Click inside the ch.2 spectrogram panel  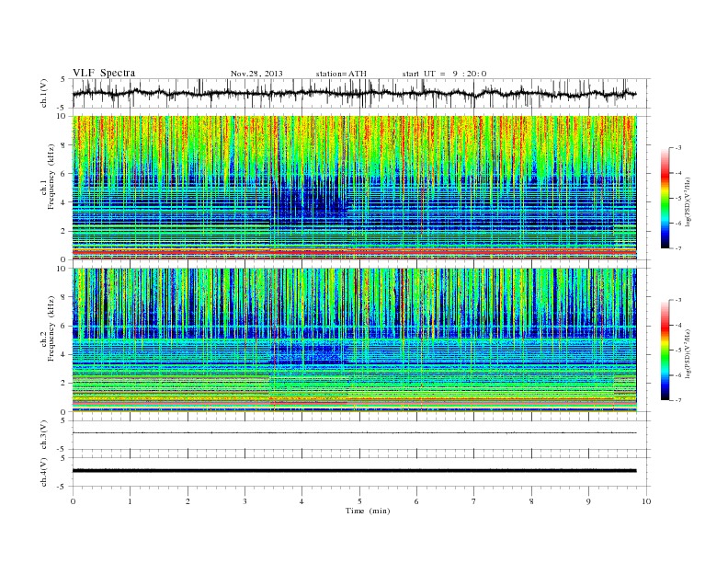pyautogui.click(x=354, y=340)
